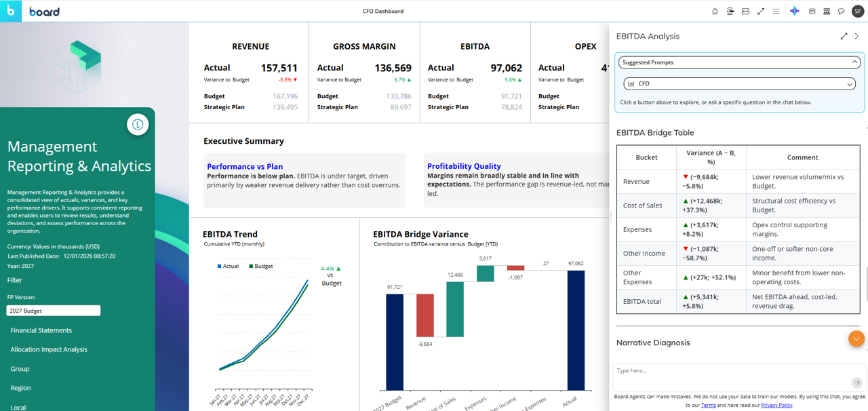Open the SF user avatar menu
Image resolution: width=868 pixels, height=411 pixels.
(858, 12)
